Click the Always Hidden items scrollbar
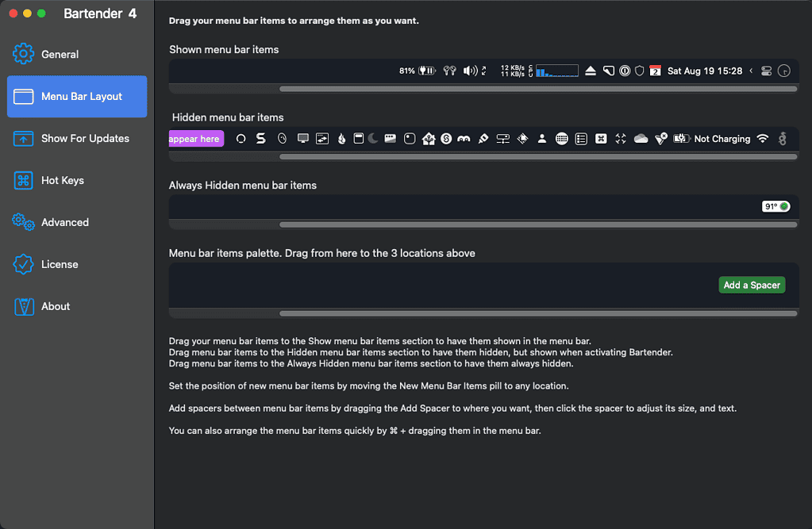 click(538, 224)
